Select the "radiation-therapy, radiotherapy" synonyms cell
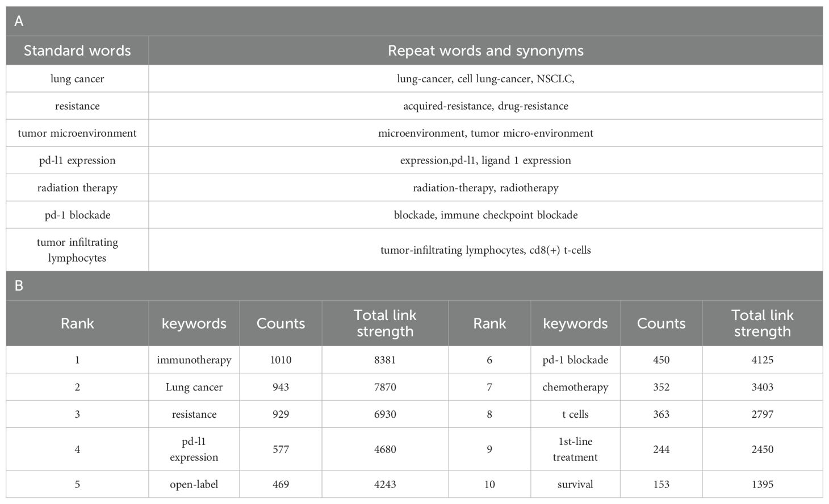Image resolution: width=829 pixels, height=504 pixels. [x=485, y=188]
